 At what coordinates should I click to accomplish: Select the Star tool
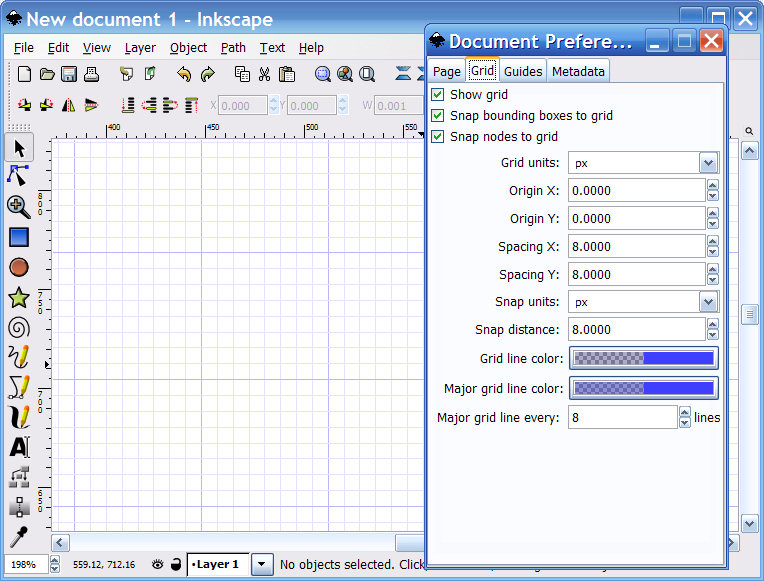tap(18, 297)
